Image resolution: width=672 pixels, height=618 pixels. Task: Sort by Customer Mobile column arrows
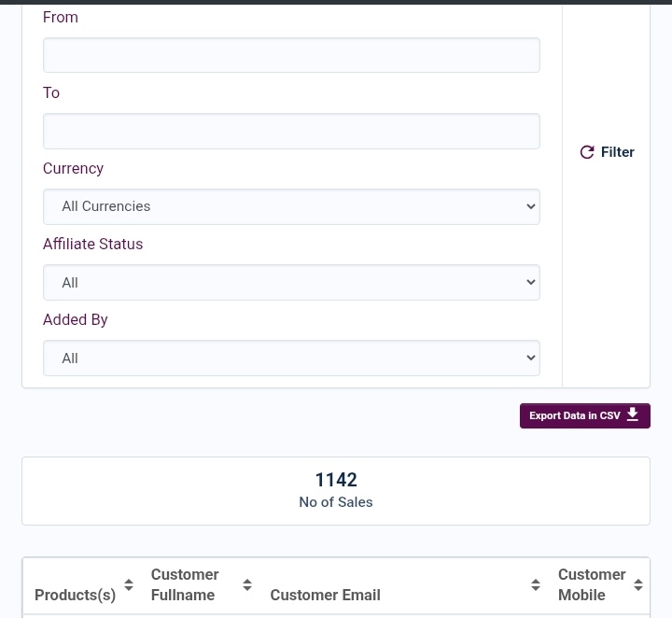638,585
